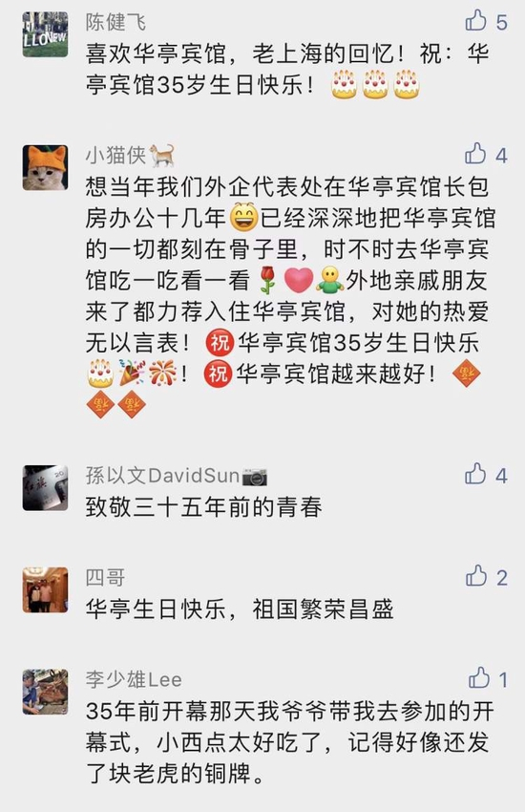
Task: Tap the username 小猫侠
Action: click(x=115, y=156)
